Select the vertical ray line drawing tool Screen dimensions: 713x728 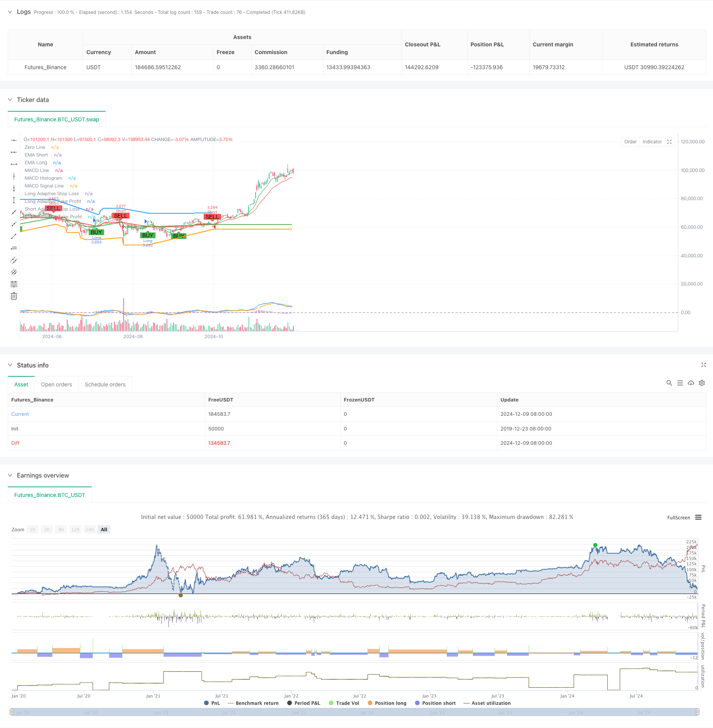pos(14,188)
